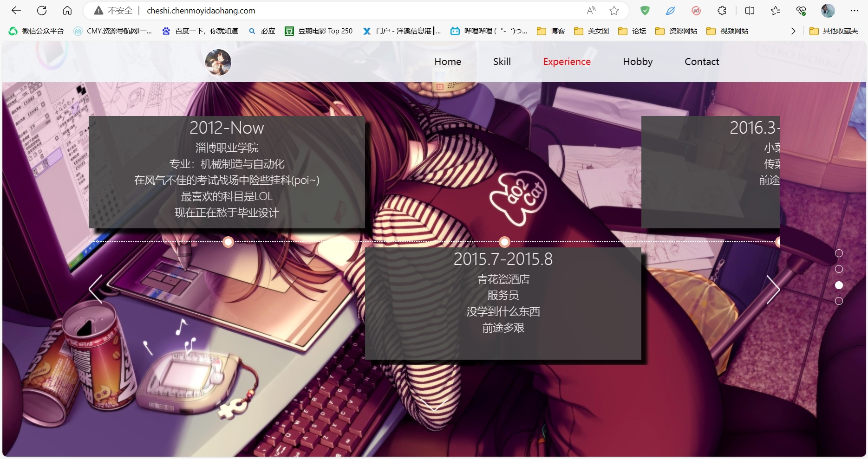Image resolution: width=868 pixels, height=459 pixels.
Task: Add this page to favorites star
Action: tap(614, 11)
